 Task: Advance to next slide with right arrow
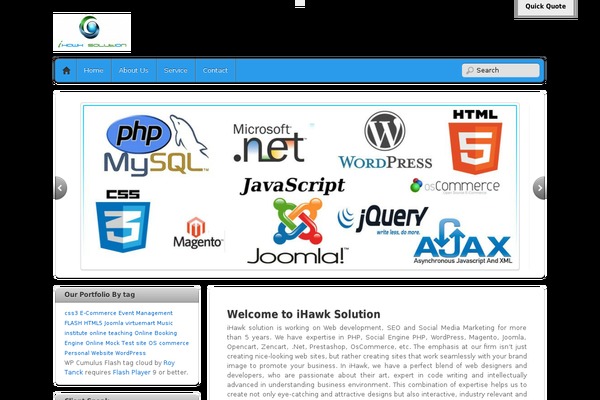pos(540,188)
